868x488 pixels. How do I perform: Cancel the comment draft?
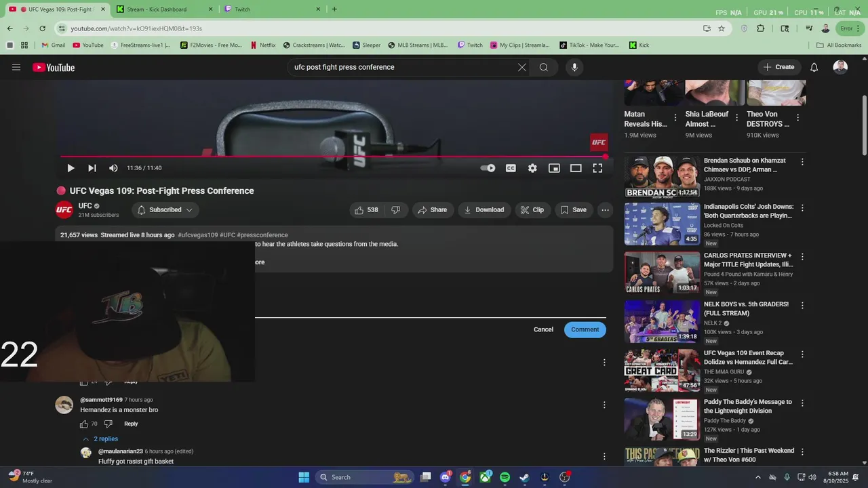pos(543,329)
